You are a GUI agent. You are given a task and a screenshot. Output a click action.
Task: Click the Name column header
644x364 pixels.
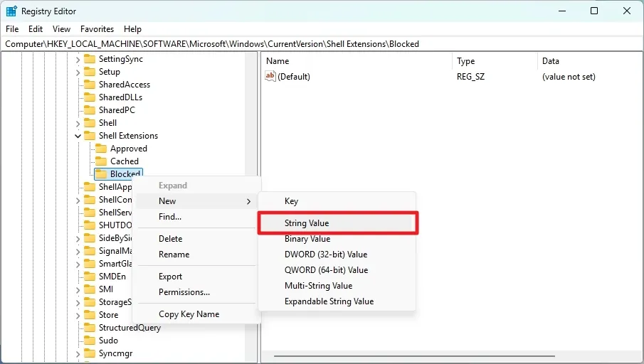pyautogui.click(x=357, y=61)
